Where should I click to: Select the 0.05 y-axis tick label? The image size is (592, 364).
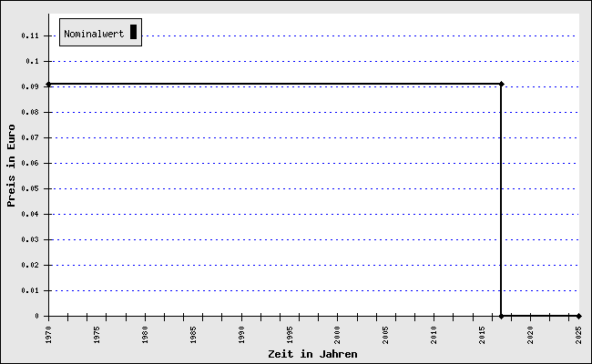coord(33,188)
